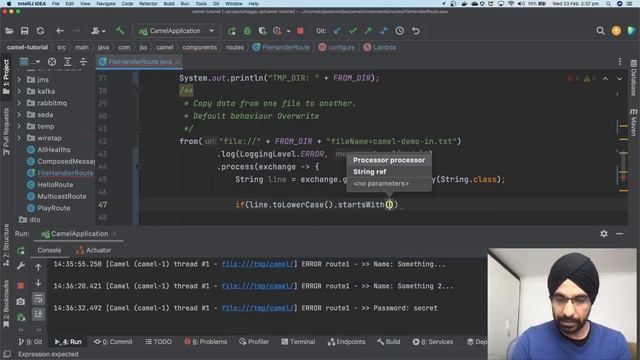Go to next highlighted error arrow
Image resolution: width=640 pixels, height=360 pixels.
point(620,78)
